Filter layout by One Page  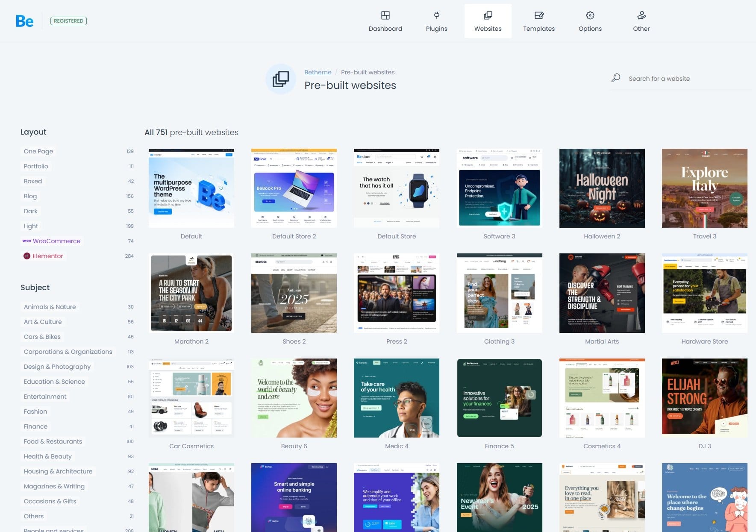[38, 151]
